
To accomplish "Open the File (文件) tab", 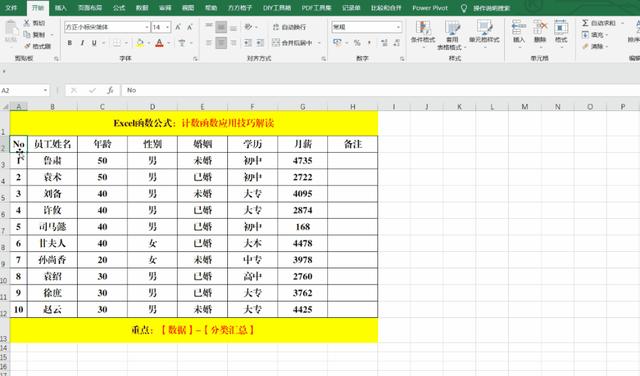I will coord(11,8).
